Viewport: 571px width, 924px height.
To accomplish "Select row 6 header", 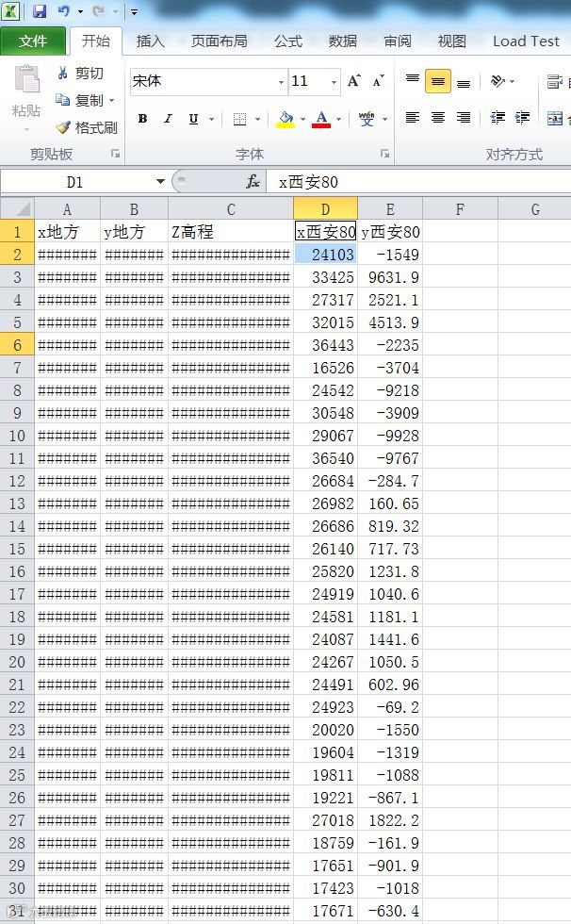I will point(17,345).
